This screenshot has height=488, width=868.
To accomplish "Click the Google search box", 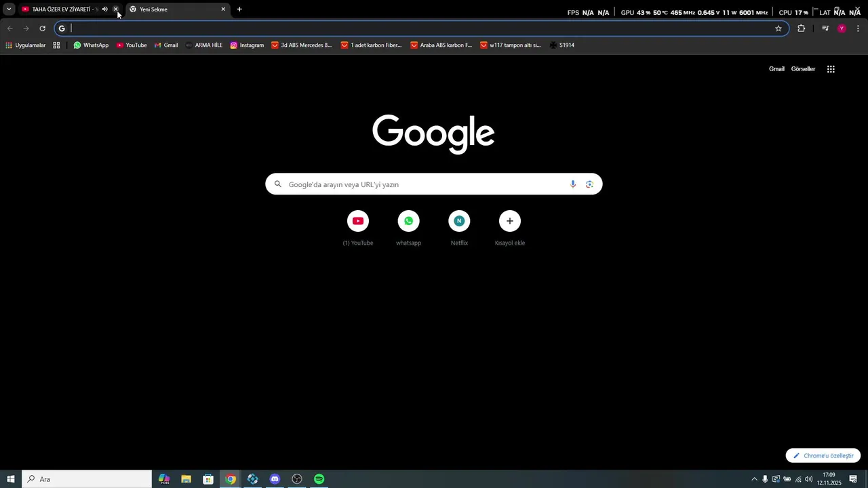I will coord(434,184).
